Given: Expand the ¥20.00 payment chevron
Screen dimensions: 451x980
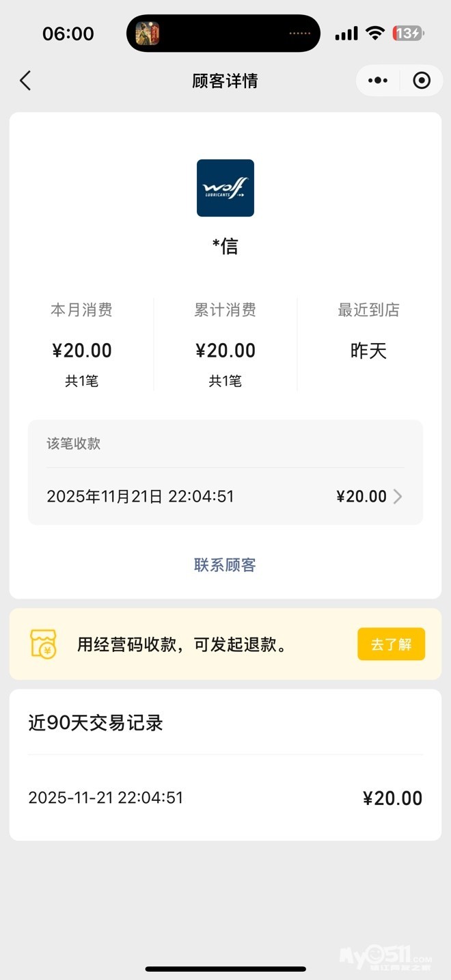Looking at the screenshot, I should (398, 497).
